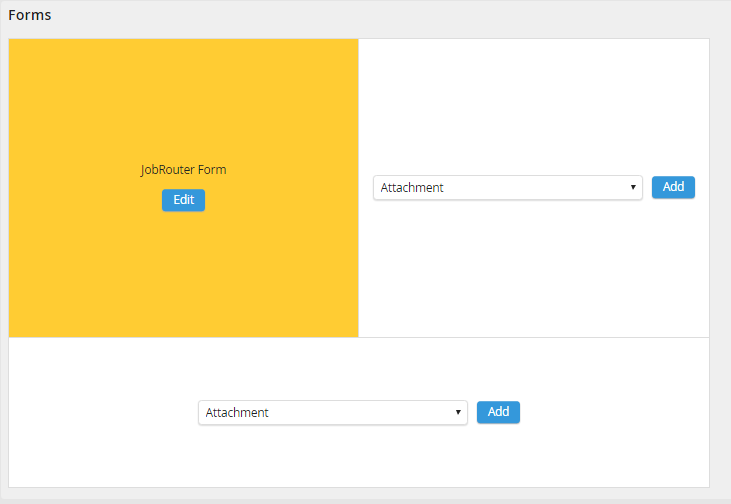Click Add button in bottom panel

[498, 412]
